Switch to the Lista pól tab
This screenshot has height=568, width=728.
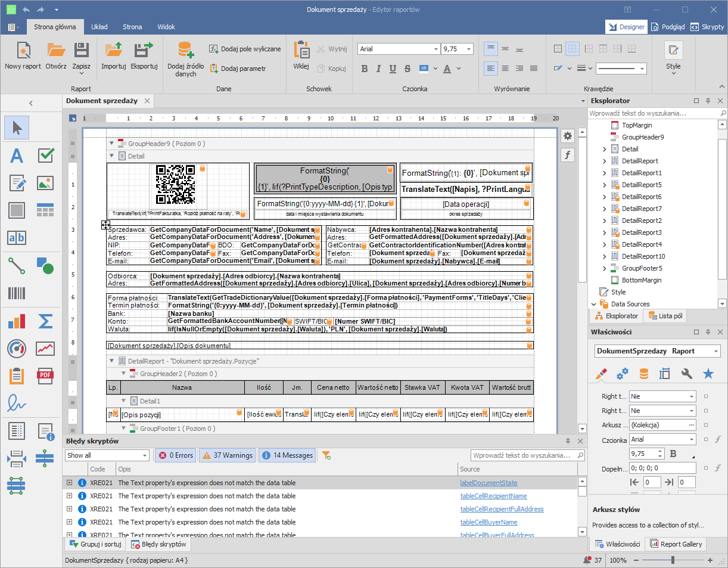click(x=665, y=316)
